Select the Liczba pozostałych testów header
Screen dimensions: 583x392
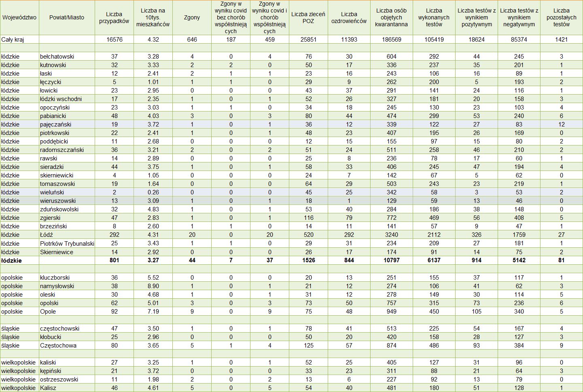pyautogui.click(x=561, y=17)
